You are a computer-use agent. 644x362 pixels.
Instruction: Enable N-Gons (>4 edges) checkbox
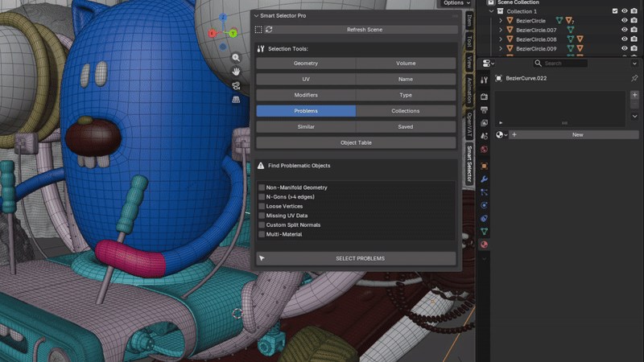point(262,196)
